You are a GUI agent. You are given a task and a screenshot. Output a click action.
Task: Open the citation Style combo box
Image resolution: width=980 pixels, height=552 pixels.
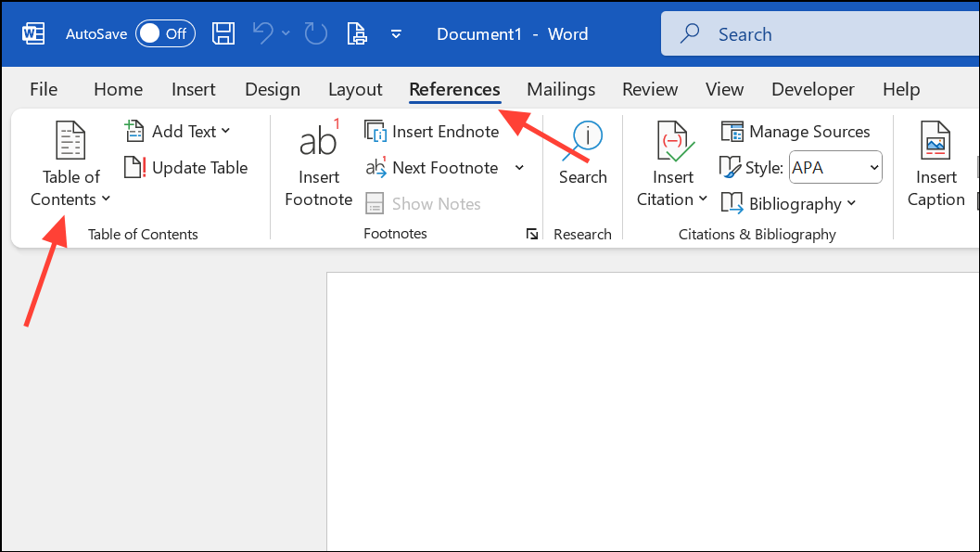coord(834,168)
